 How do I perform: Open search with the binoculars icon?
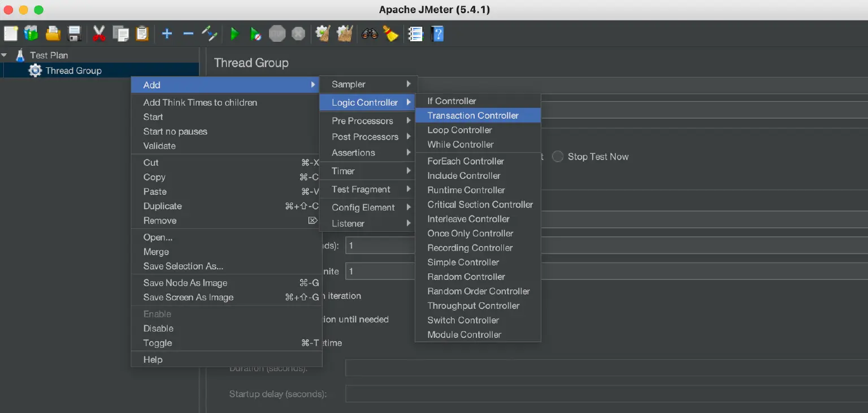369,33
